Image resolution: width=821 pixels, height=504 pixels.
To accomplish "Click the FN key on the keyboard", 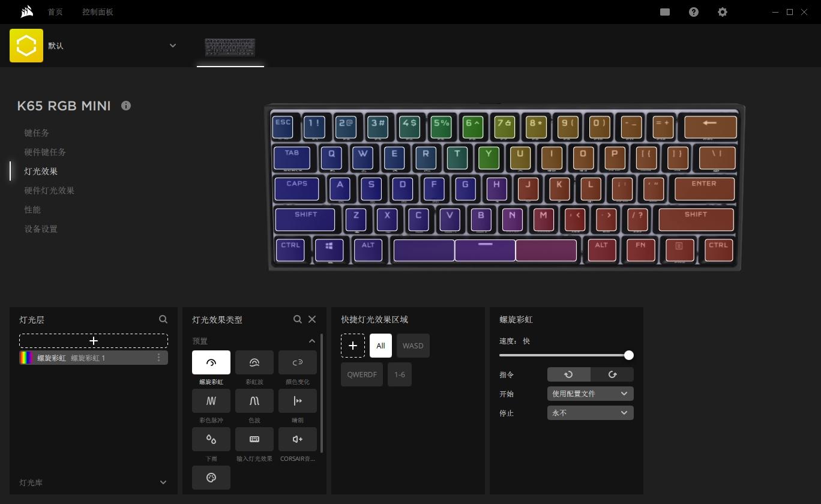I will pos(640,250).
